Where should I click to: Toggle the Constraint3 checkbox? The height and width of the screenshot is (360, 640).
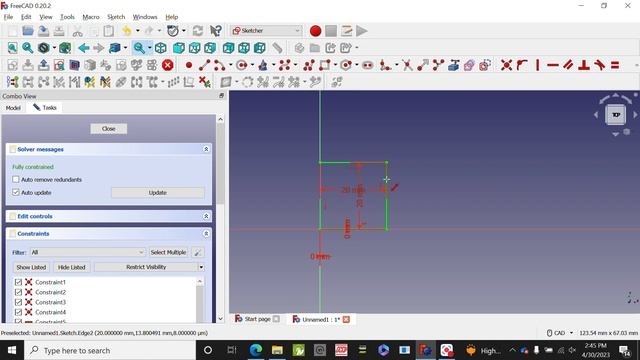point(18,302)
